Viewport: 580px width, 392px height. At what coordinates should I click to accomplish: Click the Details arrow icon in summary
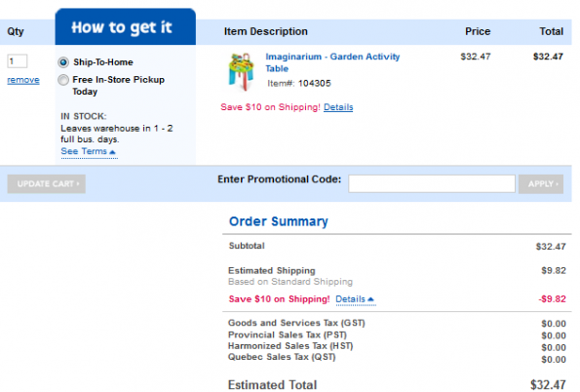[370, 299]
